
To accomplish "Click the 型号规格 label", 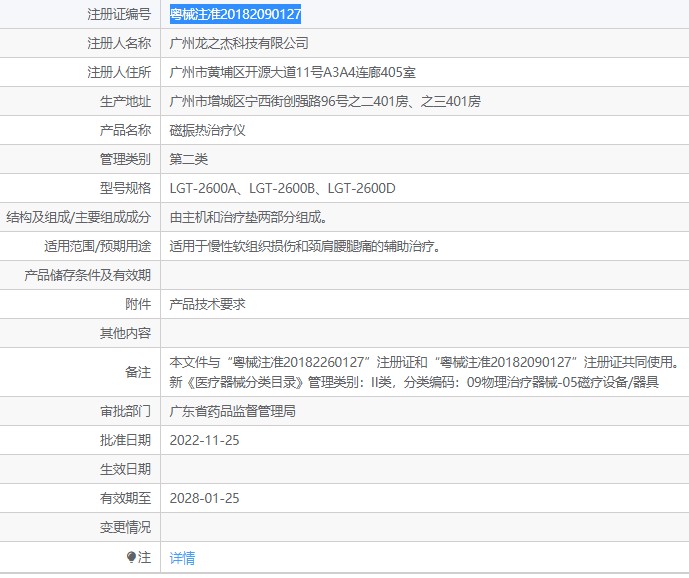I will (x=125, y=188).
